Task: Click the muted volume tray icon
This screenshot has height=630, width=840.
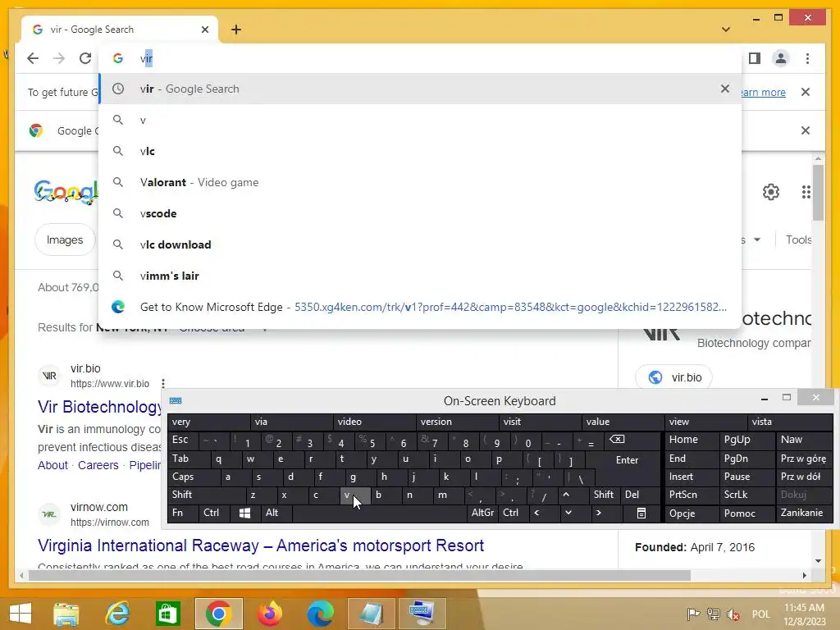Action: (733, 614)
